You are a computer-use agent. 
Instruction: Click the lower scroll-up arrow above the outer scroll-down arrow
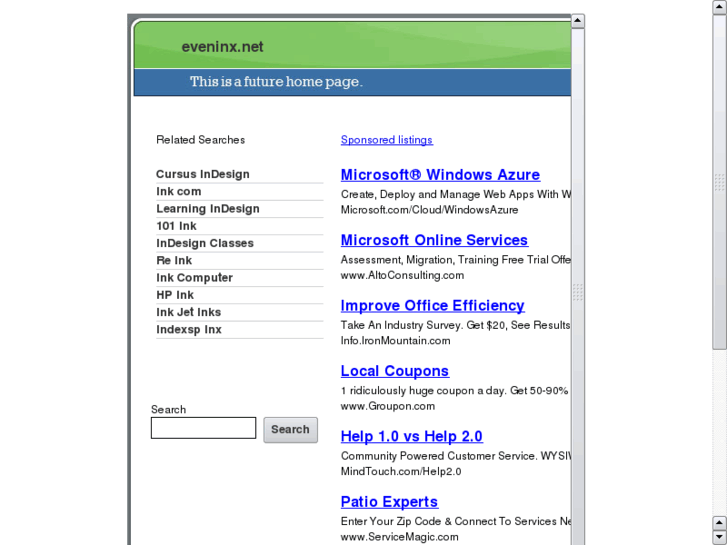click(719, 523)
